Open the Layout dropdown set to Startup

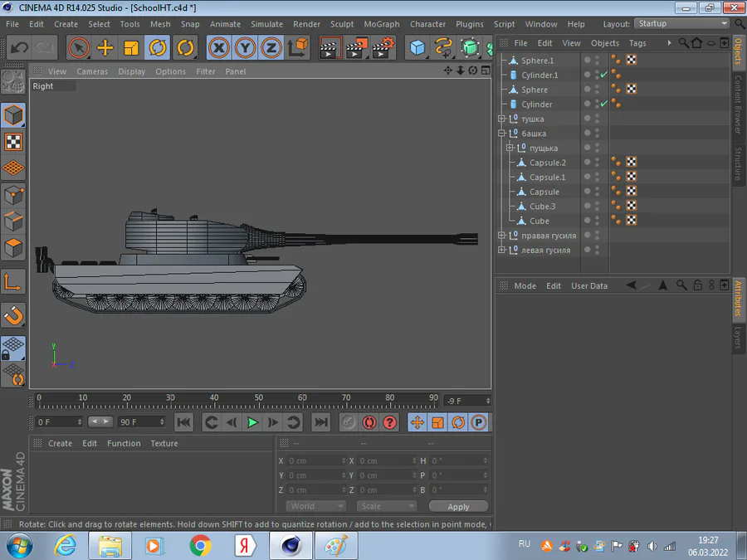coord(681,24)
